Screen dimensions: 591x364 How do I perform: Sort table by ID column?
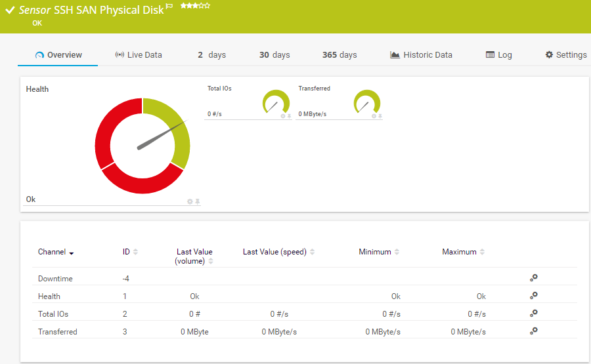tap(129, 252)
